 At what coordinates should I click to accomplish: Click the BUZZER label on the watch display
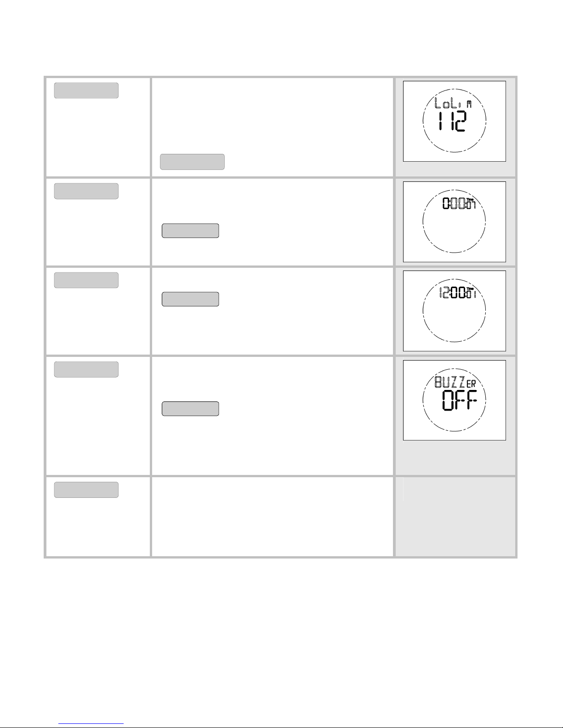455,382
